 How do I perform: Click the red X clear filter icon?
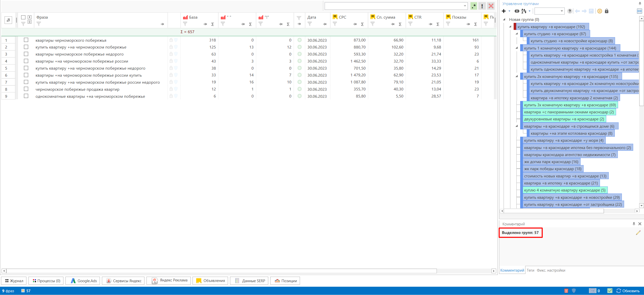[x=491, y=6]
